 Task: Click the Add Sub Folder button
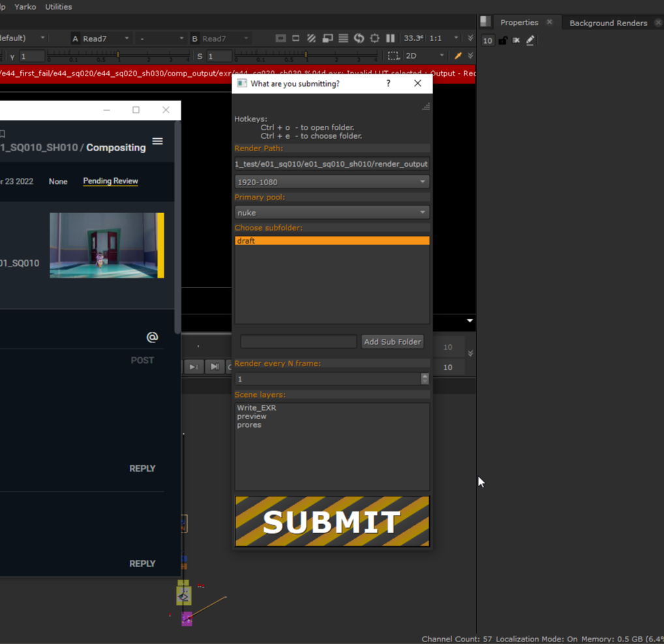(x=393, y=342)
